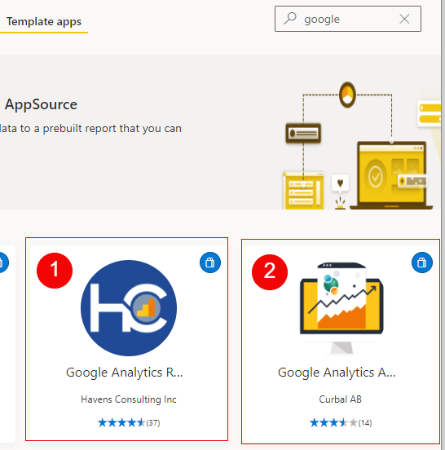The width and height of the screenshot is (445, 450).
Task: View the 14 reviews star rating
Action: pyautogui.click(x=341, y=423)
